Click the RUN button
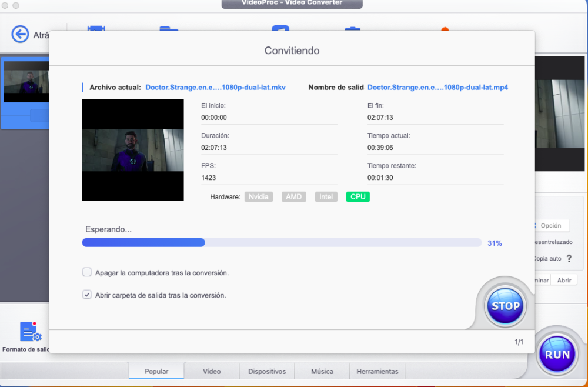This screenshot has width=588, height=387. (557, 355)
